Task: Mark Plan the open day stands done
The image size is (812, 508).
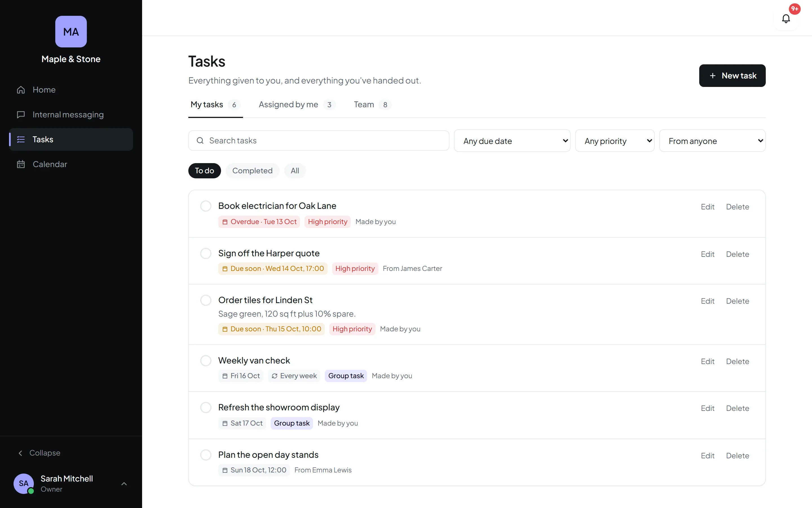Action: tap(206, 455)
